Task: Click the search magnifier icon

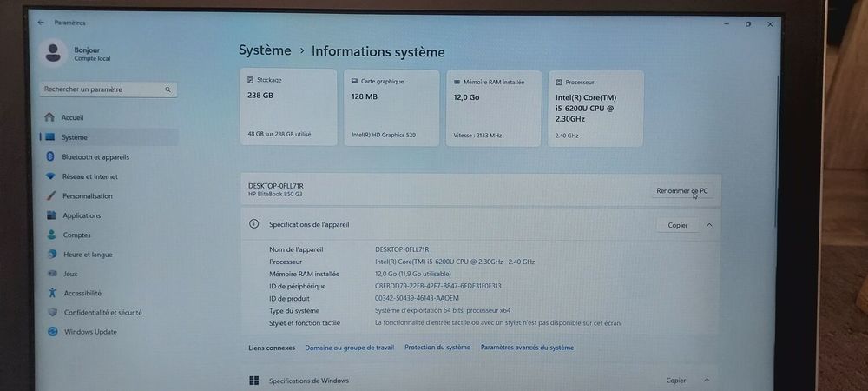Action: 168,89
